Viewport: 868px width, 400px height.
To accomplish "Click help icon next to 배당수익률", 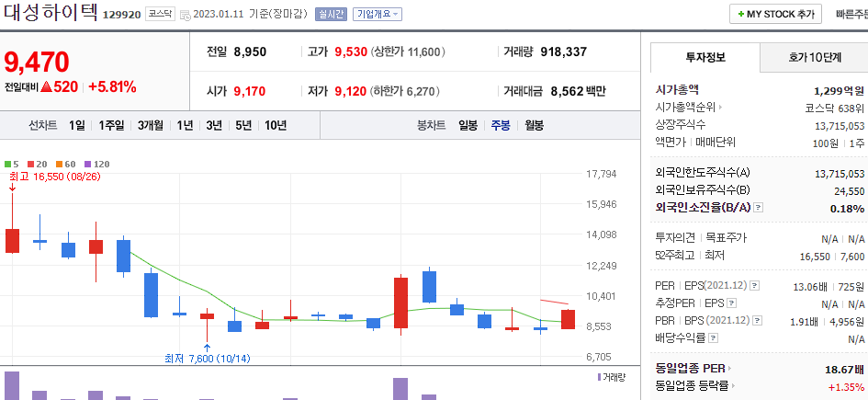I will (x=714, y=337).
